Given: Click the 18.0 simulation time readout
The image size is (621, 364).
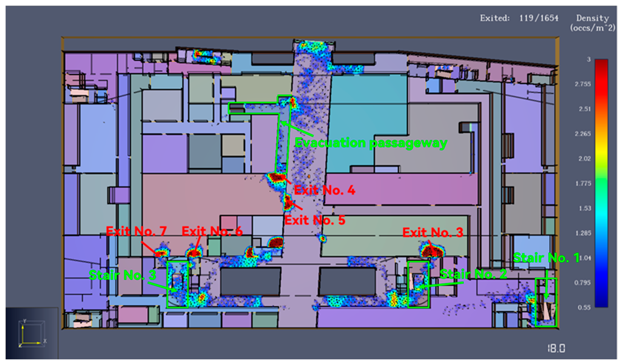Looking at the screenshot, I should point(556,348).
